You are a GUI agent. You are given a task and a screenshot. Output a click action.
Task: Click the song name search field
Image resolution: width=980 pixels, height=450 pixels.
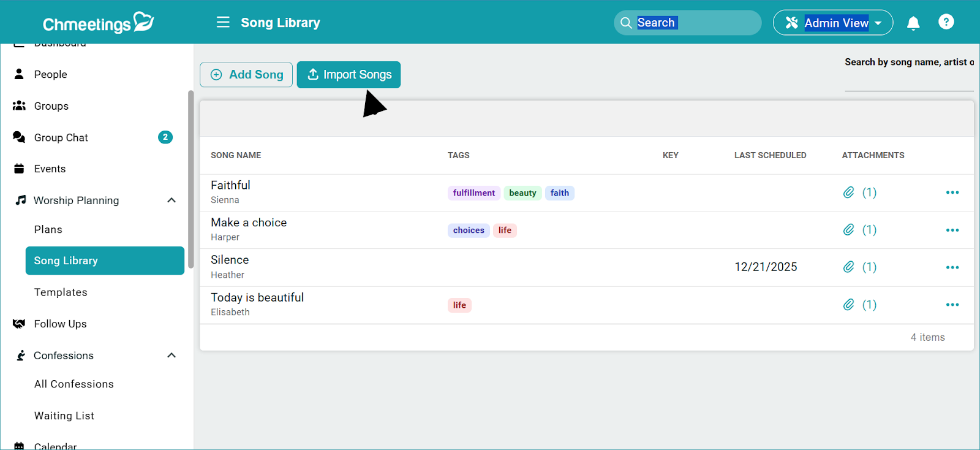click(x=908, y=81)
